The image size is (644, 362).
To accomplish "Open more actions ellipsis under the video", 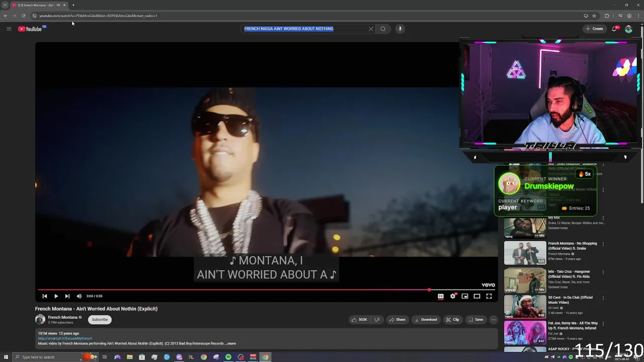I will [x=494, y=320].
